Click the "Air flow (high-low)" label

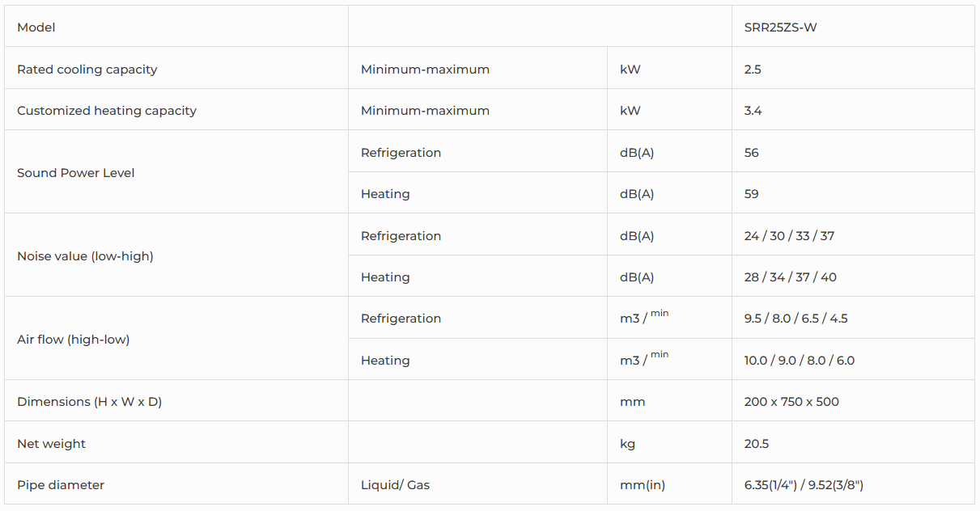(x=73, y=340)
